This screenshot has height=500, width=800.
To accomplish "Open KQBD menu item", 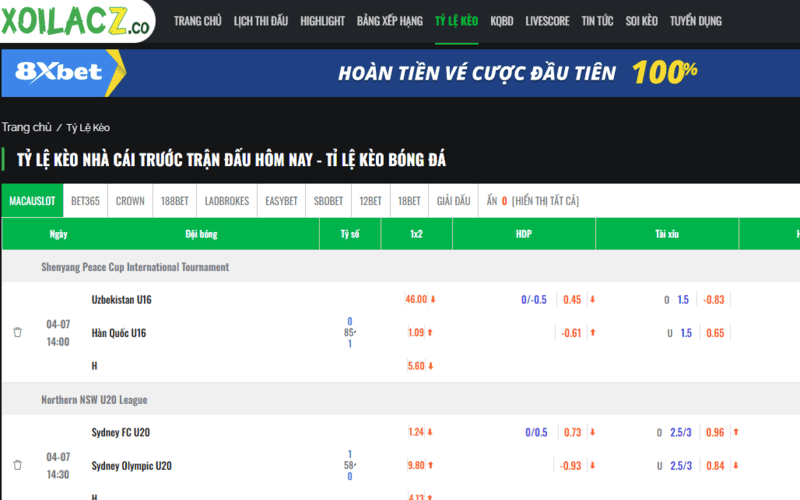I will click(x=502, y=21).
